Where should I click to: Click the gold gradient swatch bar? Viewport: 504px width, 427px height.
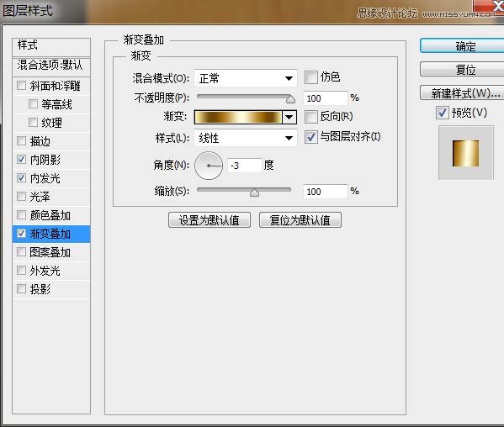[x=238, y=117]
